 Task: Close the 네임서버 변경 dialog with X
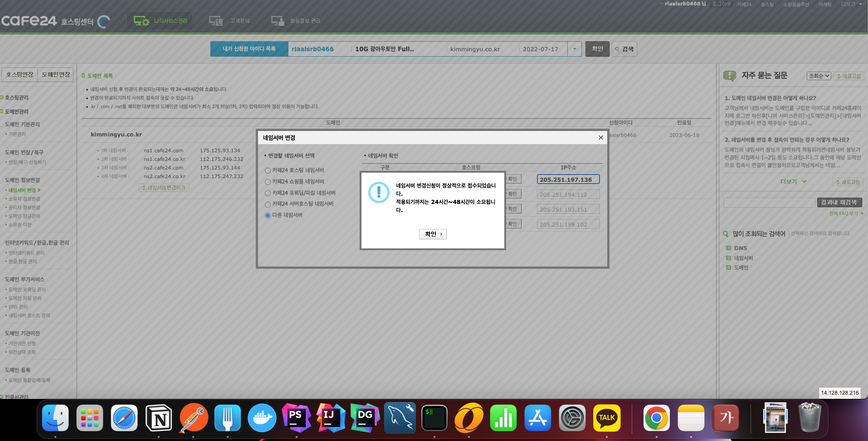pos(601,138)
